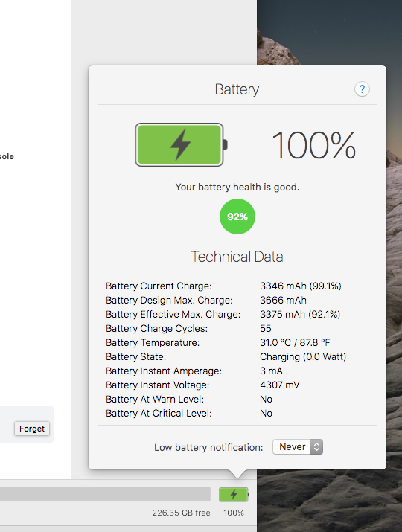Click the Battery popover title
This screenshot has height=532, width=402.
(237, 89)
